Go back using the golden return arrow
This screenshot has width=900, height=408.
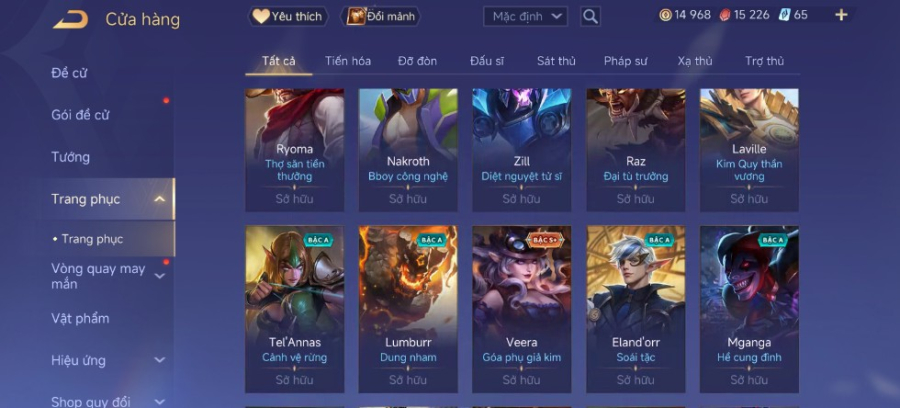click(x=71, y=19)
